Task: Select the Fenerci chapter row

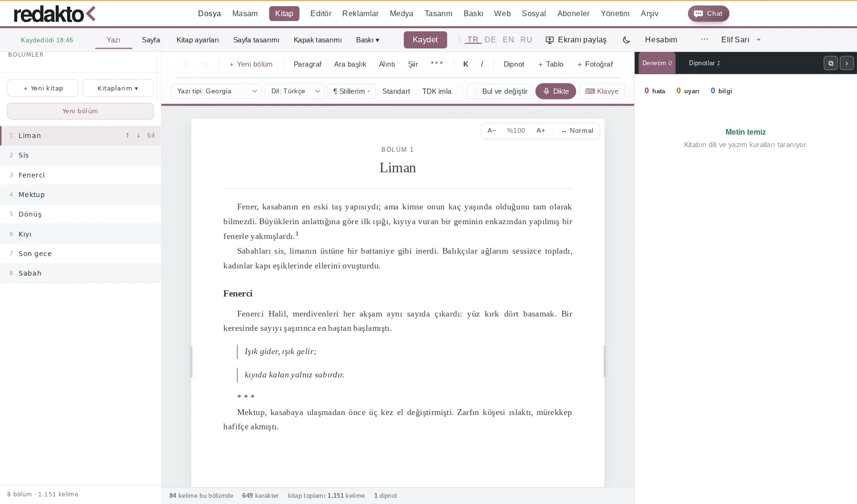Action: tap(80, 175)
